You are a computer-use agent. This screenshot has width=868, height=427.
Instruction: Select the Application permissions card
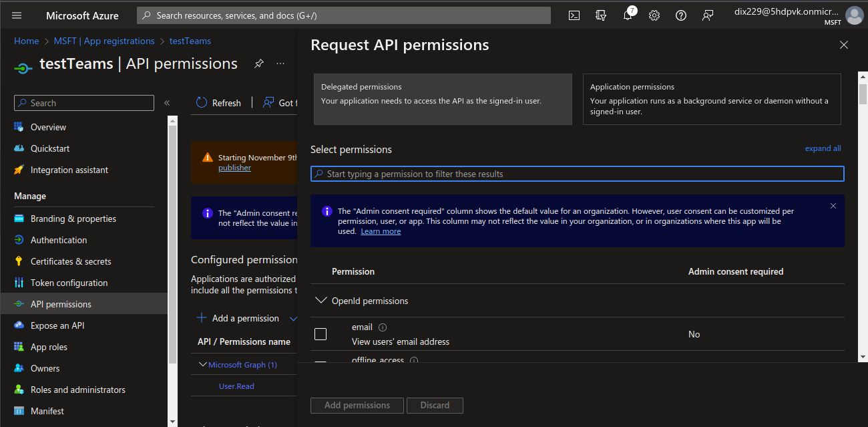click(x=712, y=99)
